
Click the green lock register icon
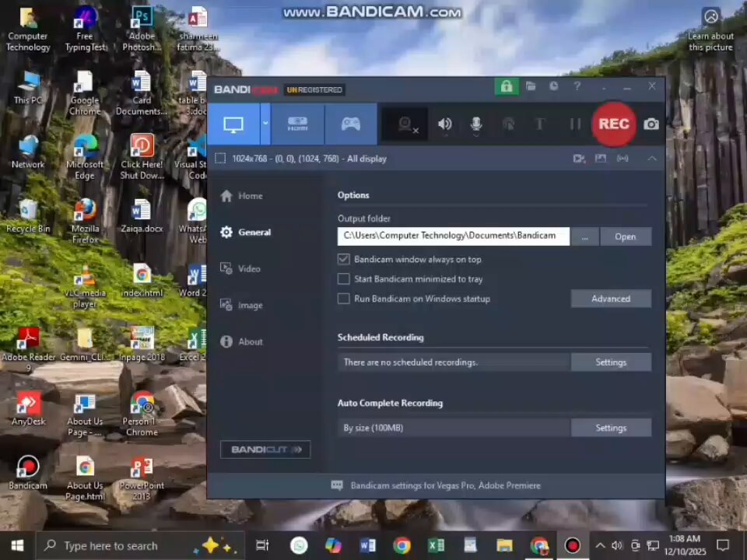pos(507,86)
